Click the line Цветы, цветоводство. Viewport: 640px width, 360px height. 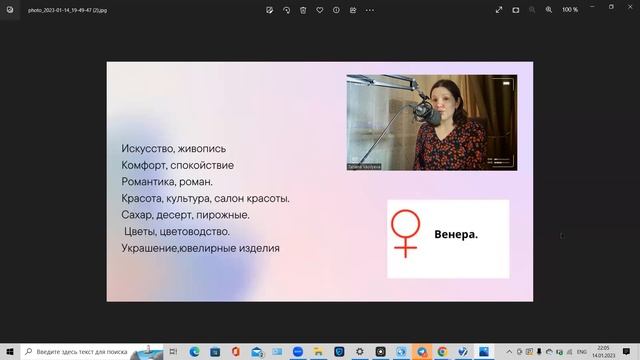click(x=177, y=231)
